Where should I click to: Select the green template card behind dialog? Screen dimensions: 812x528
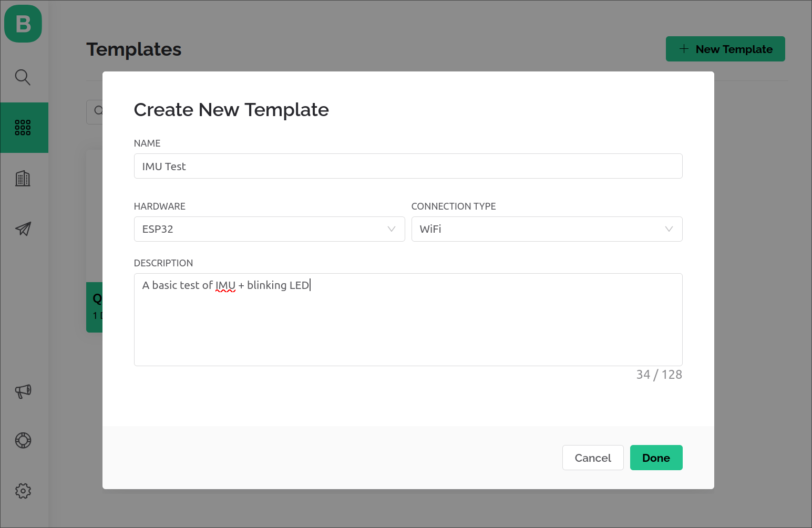94,307
